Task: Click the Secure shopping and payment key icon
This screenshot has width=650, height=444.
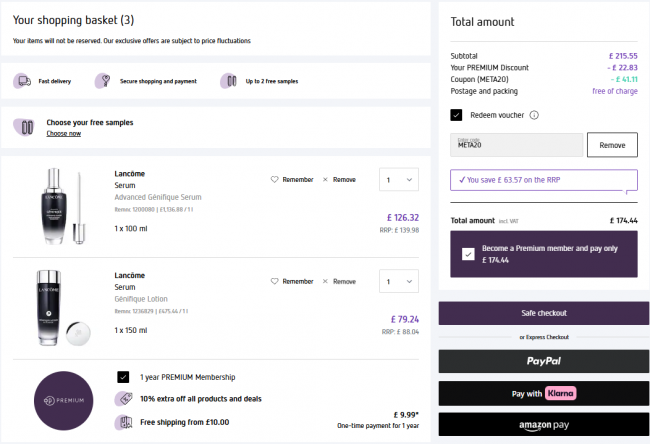Action: 103,80
